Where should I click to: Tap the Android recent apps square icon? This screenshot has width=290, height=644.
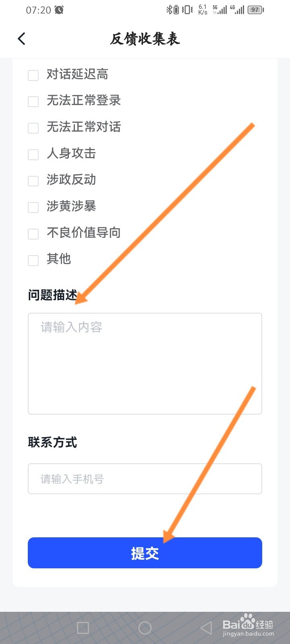pyautogui.click(x=83, y=627)
